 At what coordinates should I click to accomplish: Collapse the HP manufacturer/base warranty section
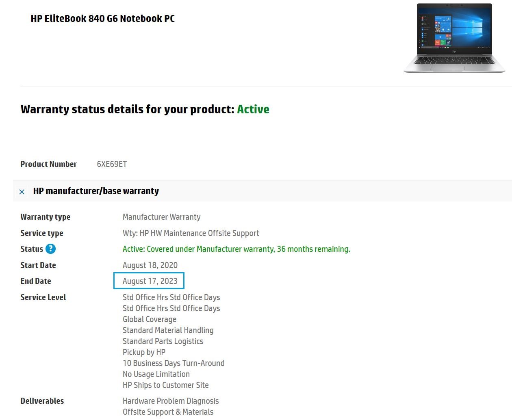[x=22, y=192]
